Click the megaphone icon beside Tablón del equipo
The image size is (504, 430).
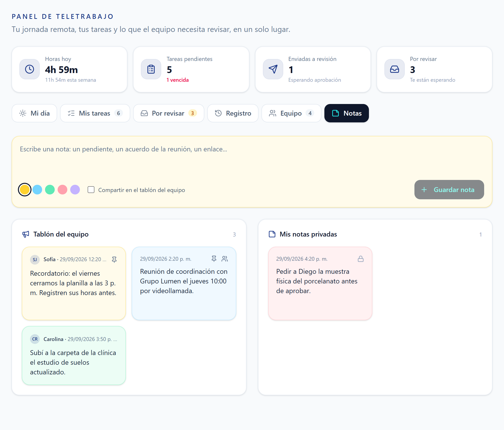(x=26, y=234)
